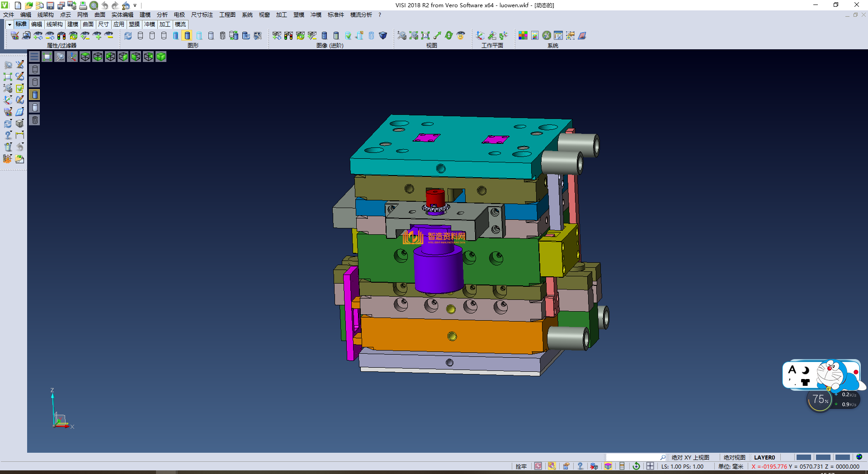Click the 1:1 zoom view icon
Viewport: 868px width, 474px height.
[x=425, y=36]
